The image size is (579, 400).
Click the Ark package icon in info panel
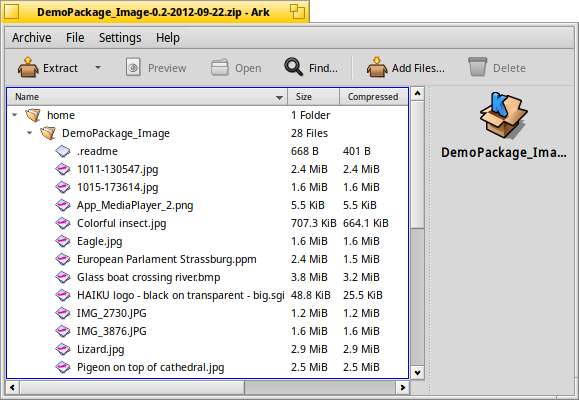[503, 116]
